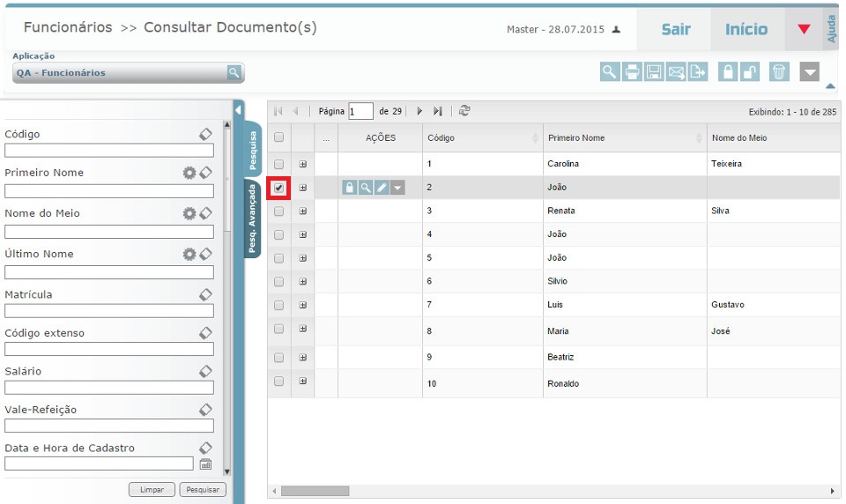Check the checkbox for row 4
The image size is (846, 504).
point(278,234)
